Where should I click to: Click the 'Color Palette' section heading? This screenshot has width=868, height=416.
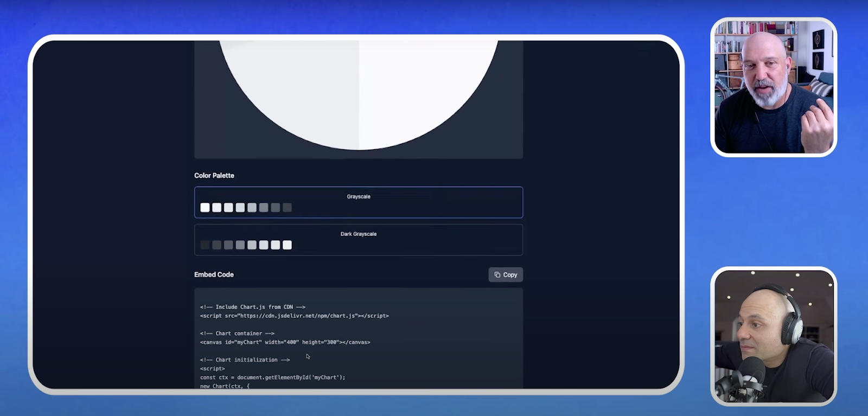[x=214, y=176]
